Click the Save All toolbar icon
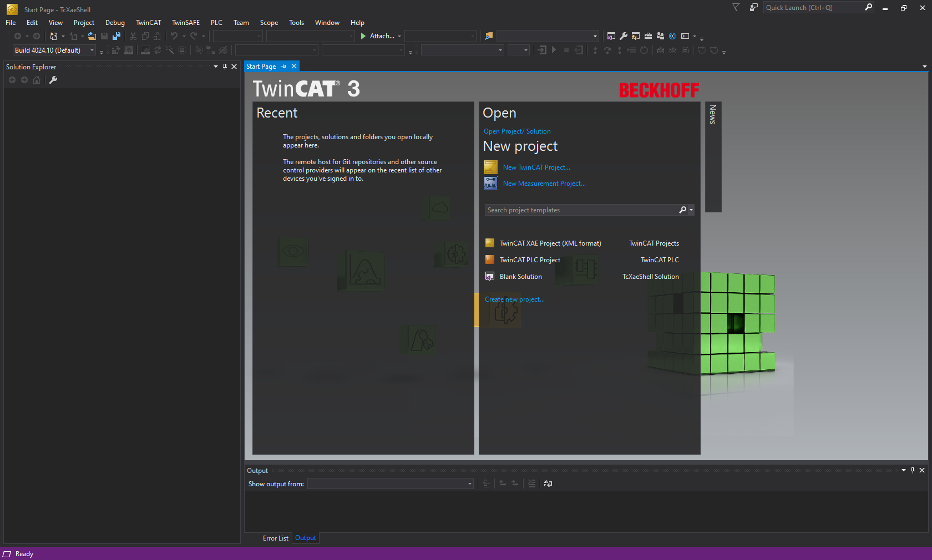932x560 pixels. click(x=116, y=36)
